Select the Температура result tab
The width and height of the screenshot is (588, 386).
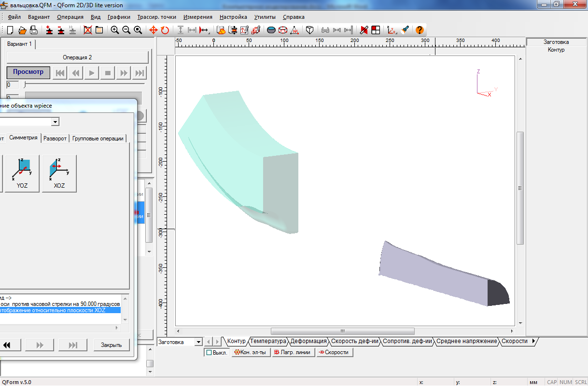coord(268,341)
